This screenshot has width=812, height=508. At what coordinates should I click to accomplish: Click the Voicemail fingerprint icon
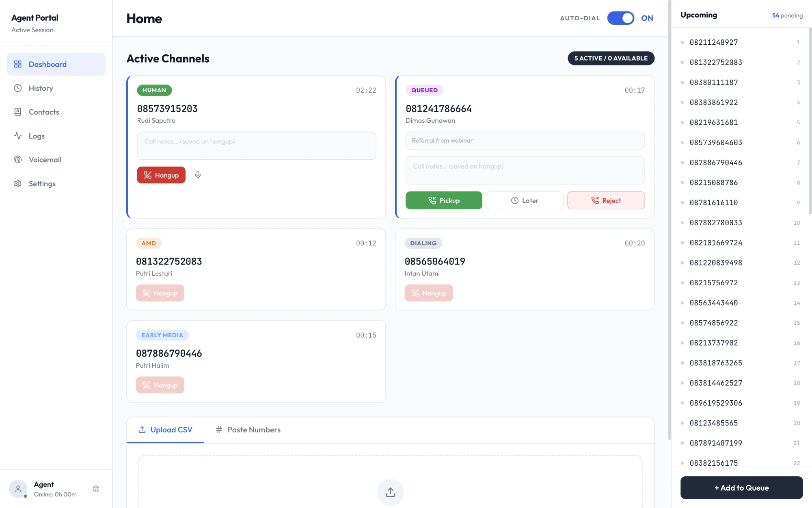[17, 160]
